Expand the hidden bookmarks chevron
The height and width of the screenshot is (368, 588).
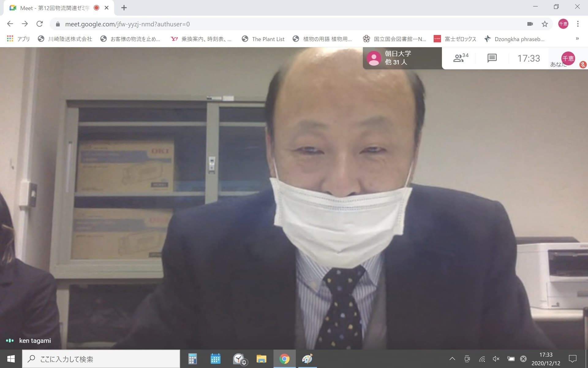tap(577, 39)
